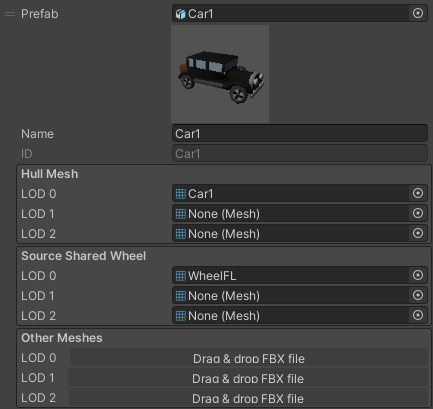Click the car preview thumbnail
Screen dimensions: 433x409
(220, 74)
